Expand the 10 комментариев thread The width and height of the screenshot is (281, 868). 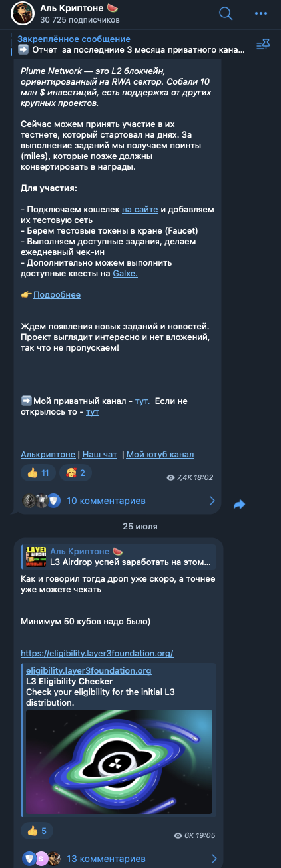click(118, 501)
